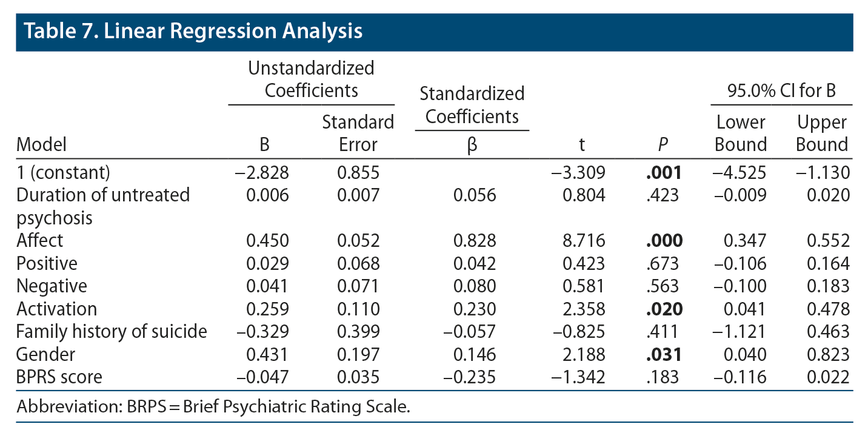Screen dimensions: 868x444
Task: Click the BPRS score row label
Action: pyautogui.click(x=59, y=377)
